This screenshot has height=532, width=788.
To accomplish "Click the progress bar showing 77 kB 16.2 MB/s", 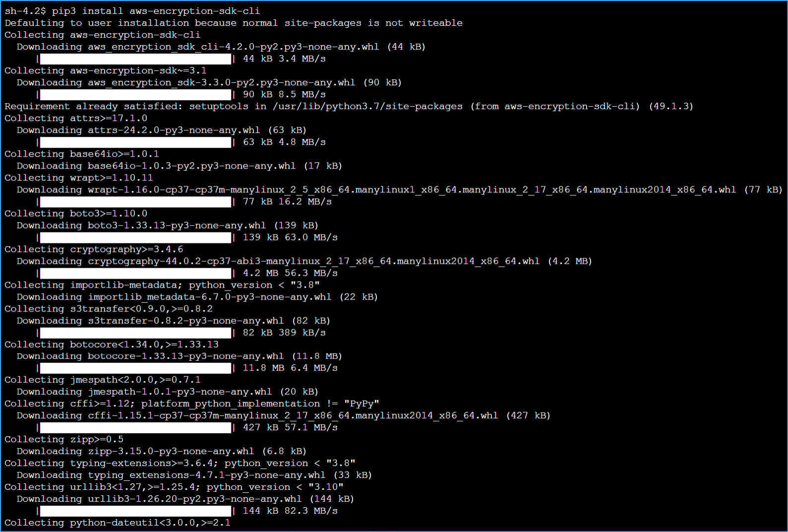I will point(135,202).
